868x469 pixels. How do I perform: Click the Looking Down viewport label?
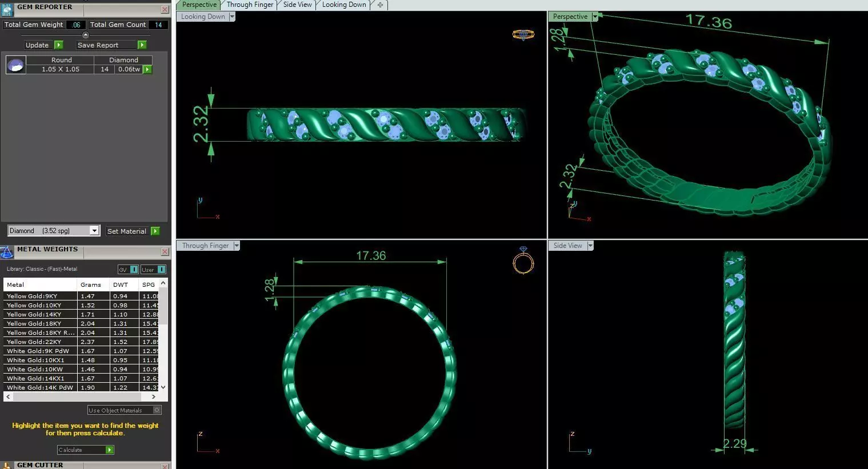click(x=203, y=17)
